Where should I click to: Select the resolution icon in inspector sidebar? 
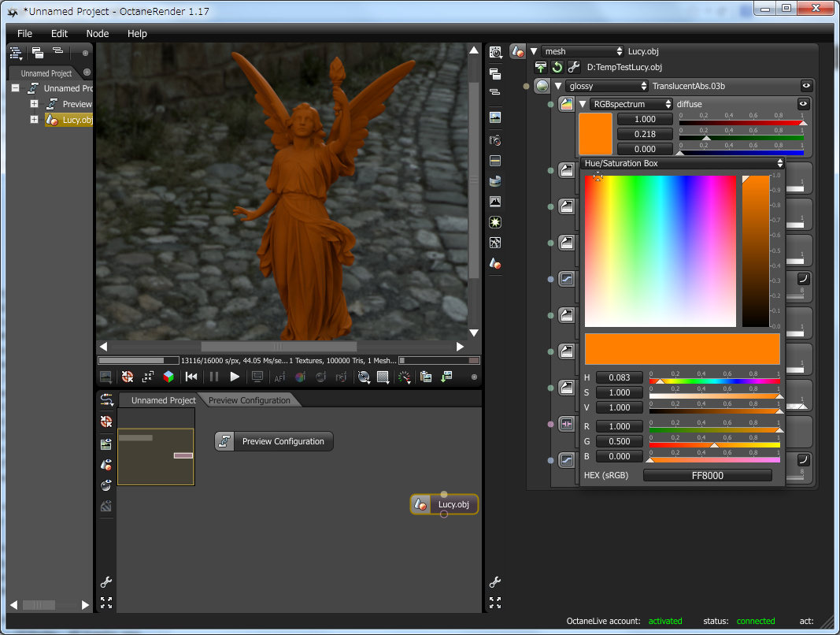[495, 161]
